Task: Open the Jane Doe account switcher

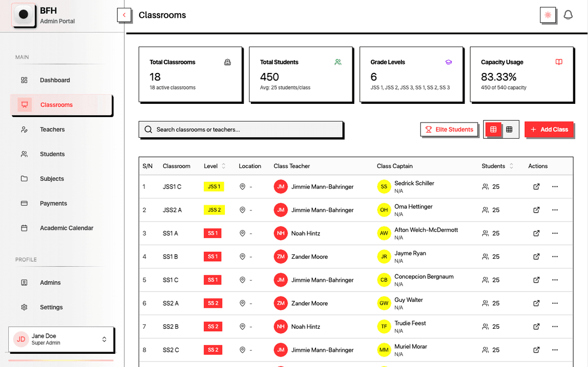Action: pos(61,339)
